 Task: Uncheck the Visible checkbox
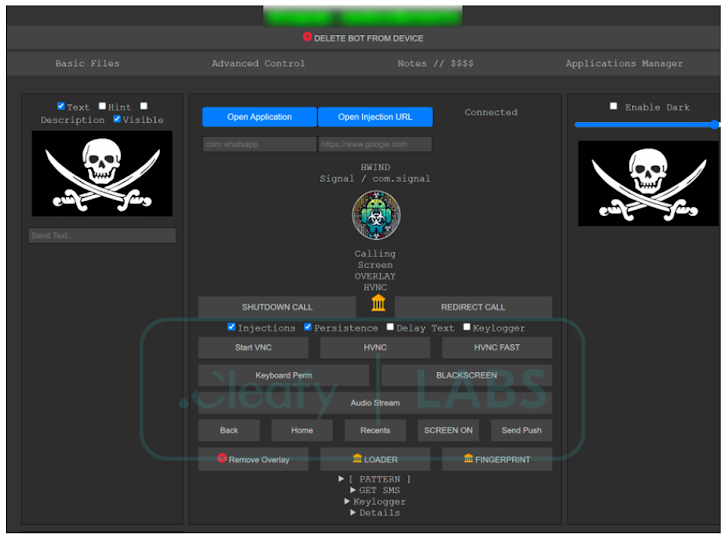pyautogui.click(x=117, y=119)
